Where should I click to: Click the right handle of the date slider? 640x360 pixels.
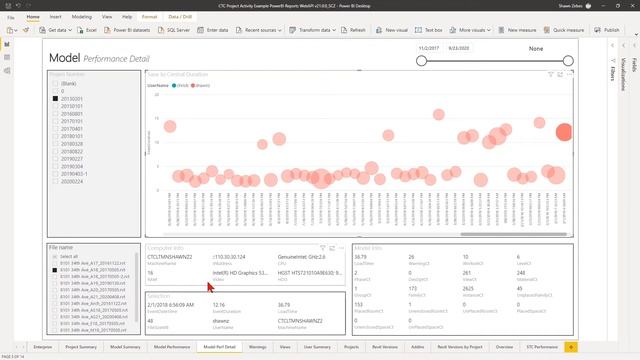click(568, 61)
